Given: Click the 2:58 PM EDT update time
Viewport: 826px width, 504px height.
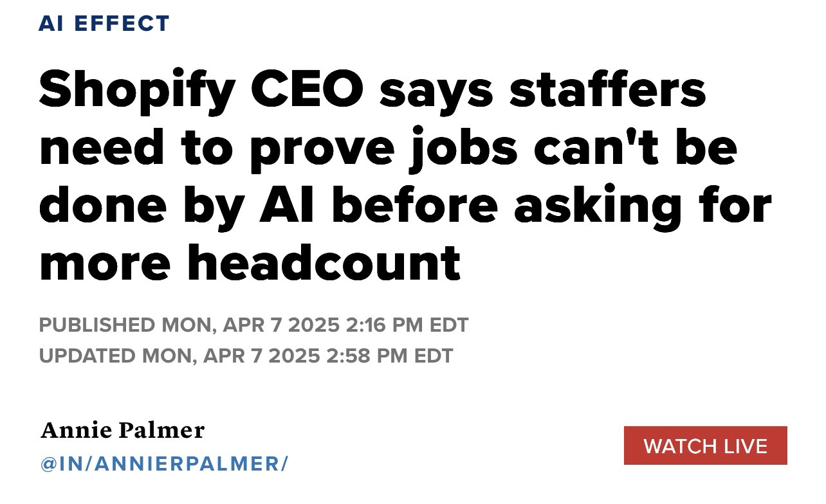Looking at the screenshot, I should [390, 355].
